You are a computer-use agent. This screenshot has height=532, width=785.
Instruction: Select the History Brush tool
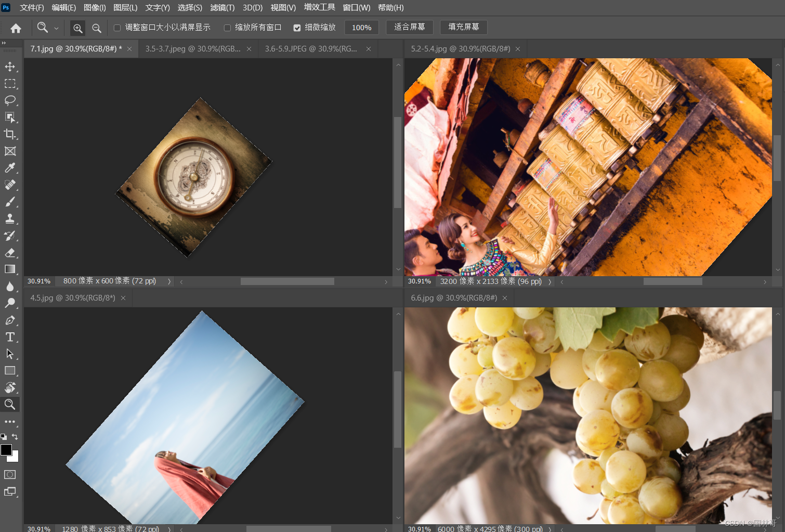[x=10, y=236]
